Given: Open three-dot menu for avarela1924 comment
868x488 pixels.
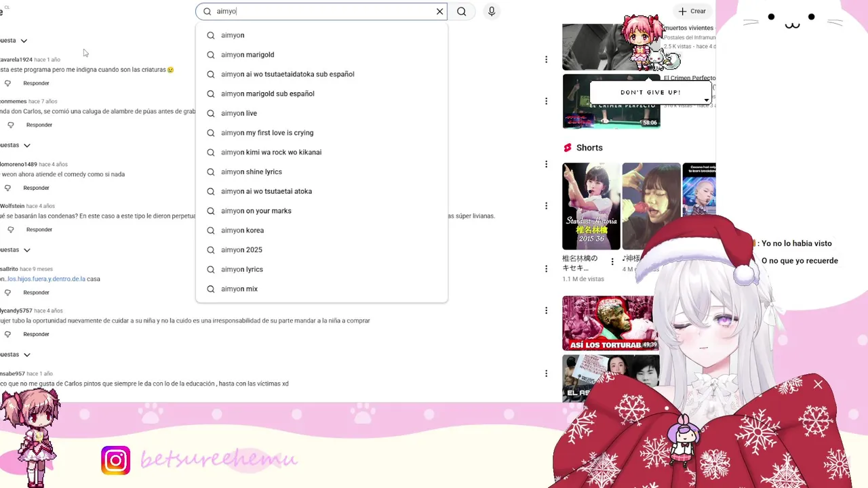Looking at the screenshot, I should (546, 60).
